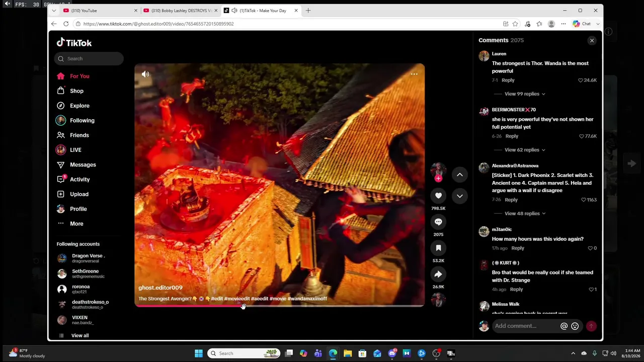Like the video with the heart icon
The width and height of the screenshot is (644, 362).
(438, 196)
